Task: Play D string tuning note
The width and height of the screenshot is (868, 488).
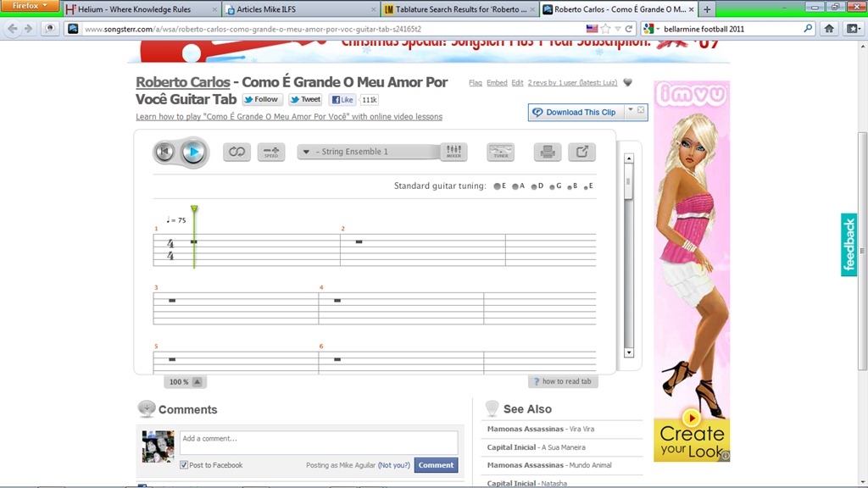Action: tap(534, 186)
